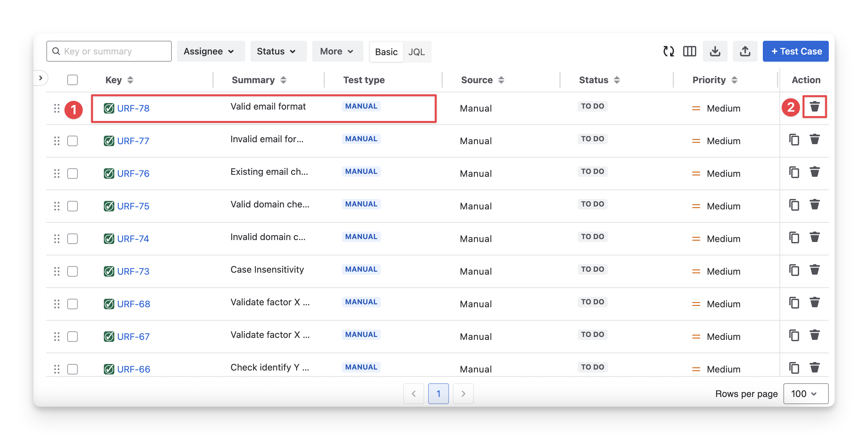
Task: Grab the drag handle for URF-76 row
Action: pos(56,174)
